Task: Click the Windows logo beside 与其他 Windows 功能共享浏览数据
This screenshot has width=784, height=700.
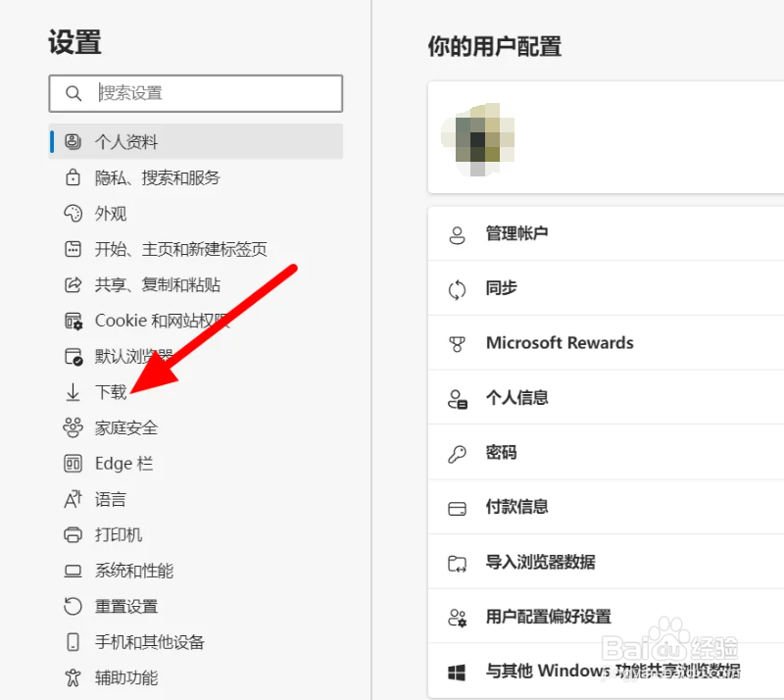Action: [x=457, y=672]
